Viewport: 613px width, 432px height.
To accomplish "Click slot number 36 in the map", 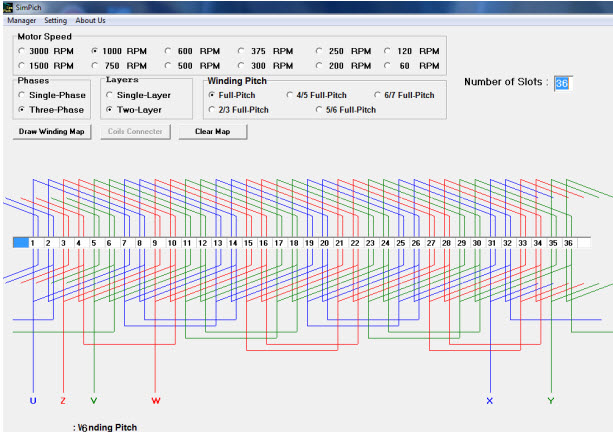I will pos(568,243).
